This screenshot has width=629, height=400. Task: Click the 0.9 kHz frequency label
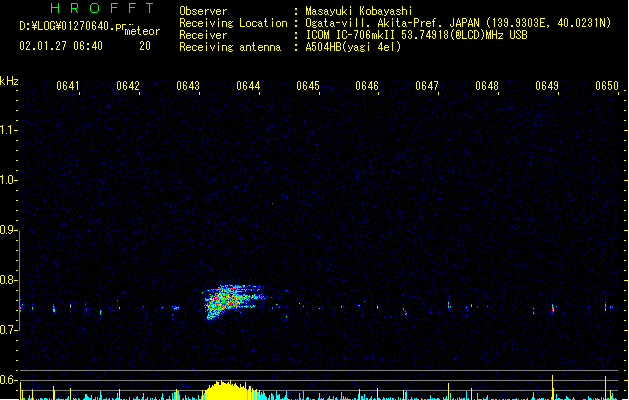(8, 230)
